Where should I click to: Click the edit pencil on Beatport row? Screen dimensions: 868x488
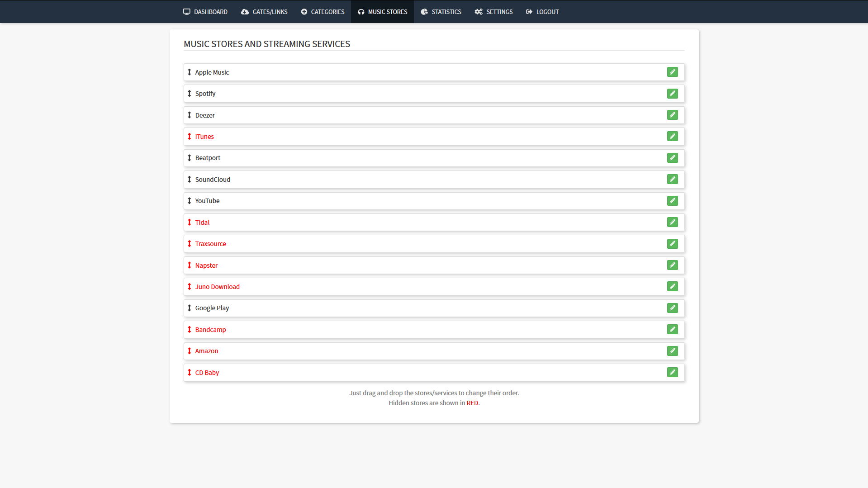(x=672, y=158)
